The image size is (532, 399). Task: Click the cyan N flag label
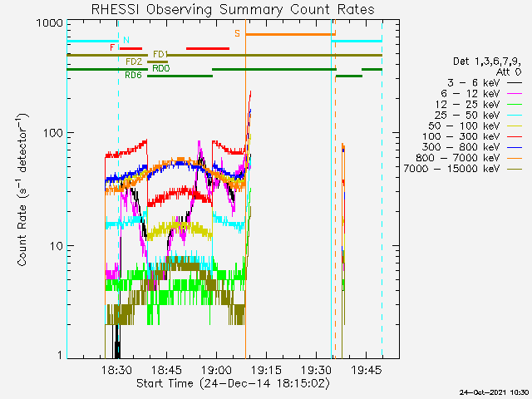[x=126, y=40]
